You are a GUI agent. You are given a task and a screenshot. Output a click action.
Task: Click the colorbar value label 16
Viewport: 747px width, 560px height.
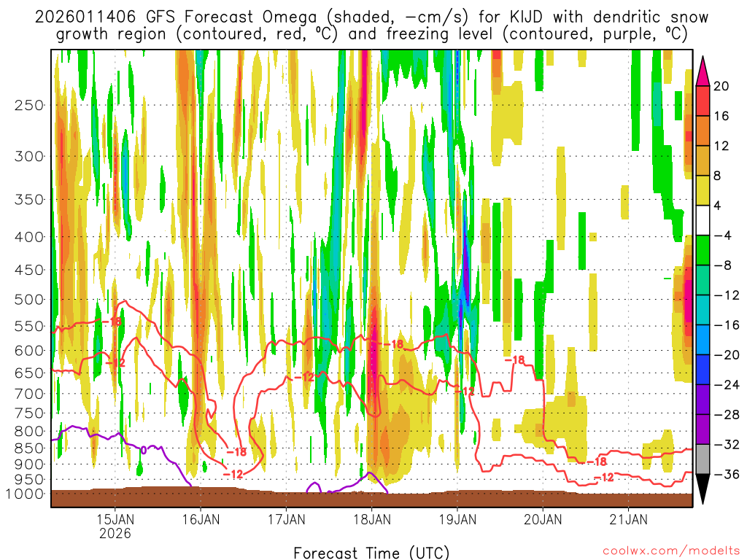click(x=721, y=116)
